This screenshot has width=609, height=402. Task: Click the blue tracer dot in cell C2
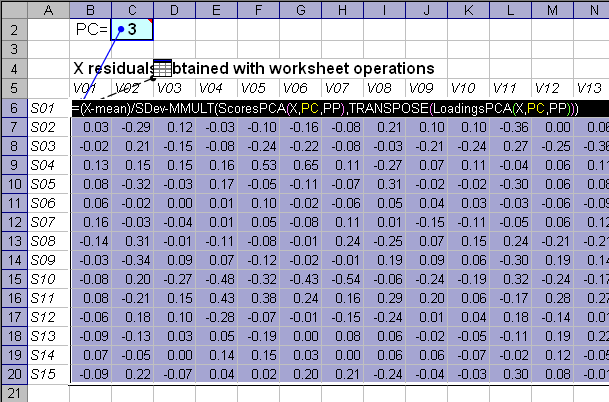(x=121, y=29)
